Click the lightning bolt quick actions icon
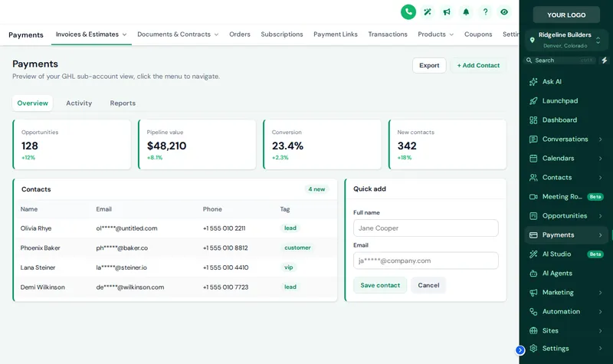The height and width of the screenshot is (364, 613). [605, 61]
